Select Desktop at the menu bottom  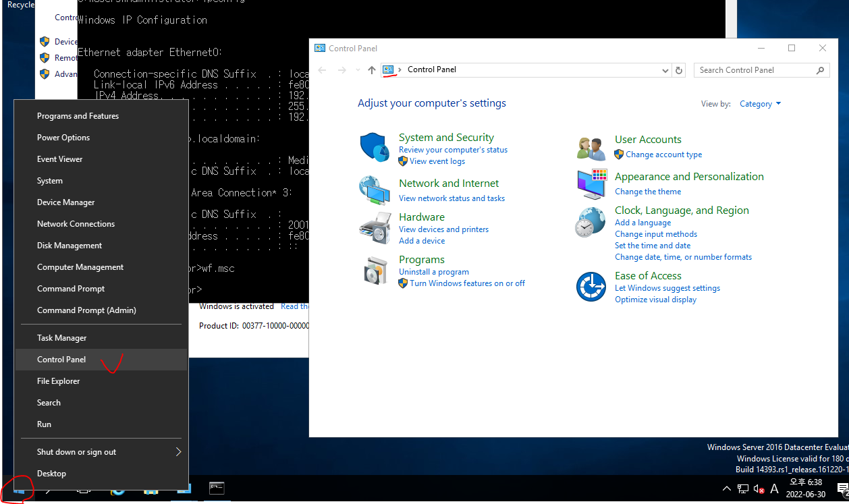101,474
